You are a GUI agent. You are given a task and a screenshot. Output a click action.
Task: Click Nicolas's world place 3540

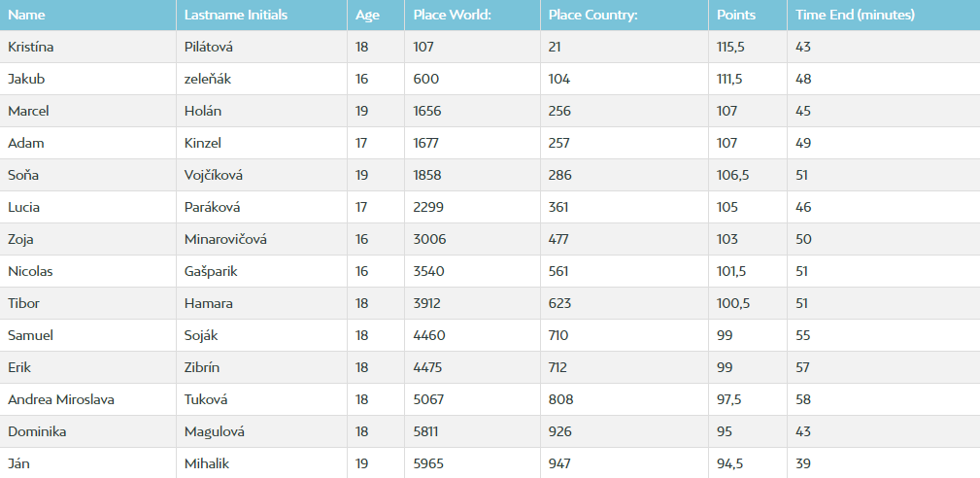(x=472, y=271)
